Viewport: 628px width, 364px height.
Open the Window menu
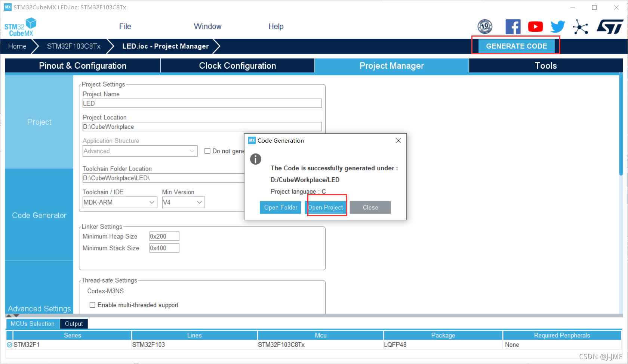(x=207, y=27)
